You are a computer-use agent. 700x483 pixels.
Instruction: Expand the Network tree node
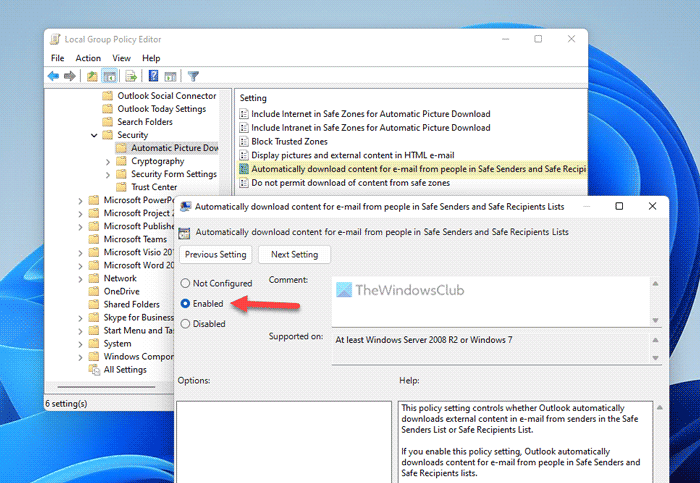(x=80, y=279)
